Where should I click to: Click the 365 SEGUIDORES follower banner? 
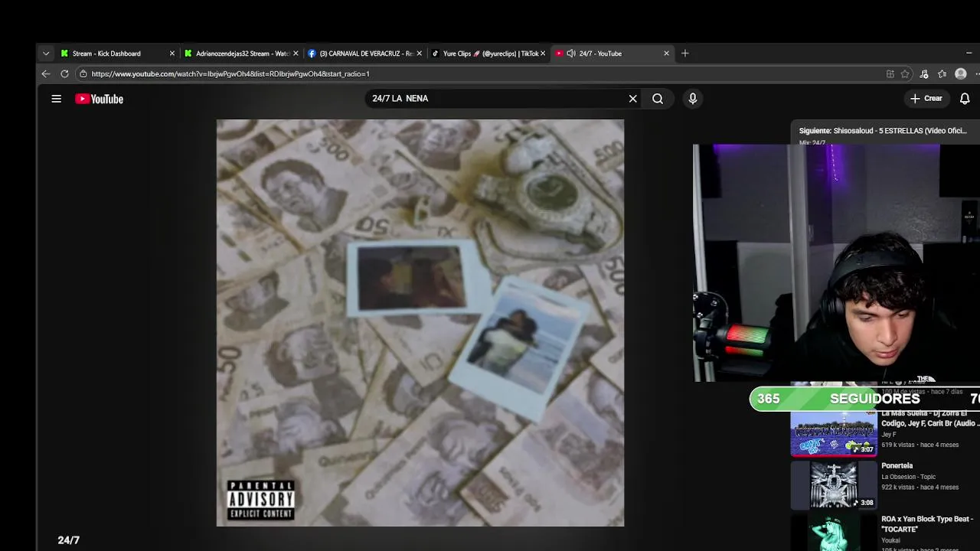point(865,399)
